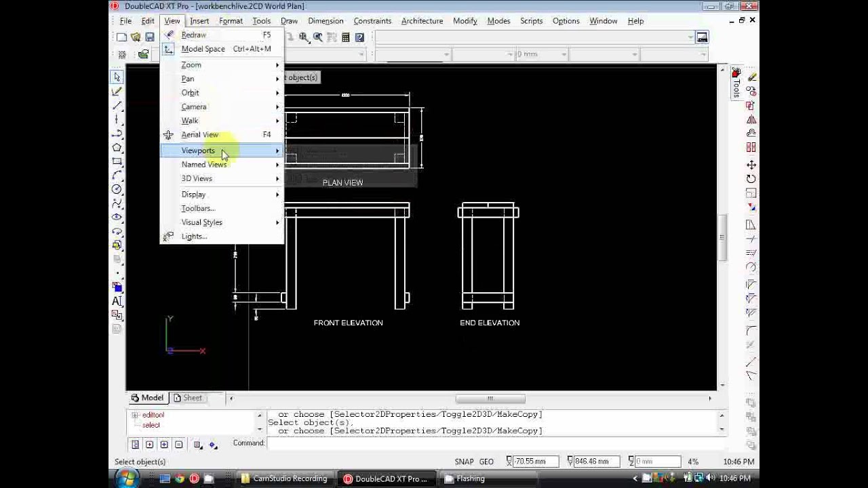Expand the Pan submenu
This screenshot has height=488, width=868.
point(222,79)
